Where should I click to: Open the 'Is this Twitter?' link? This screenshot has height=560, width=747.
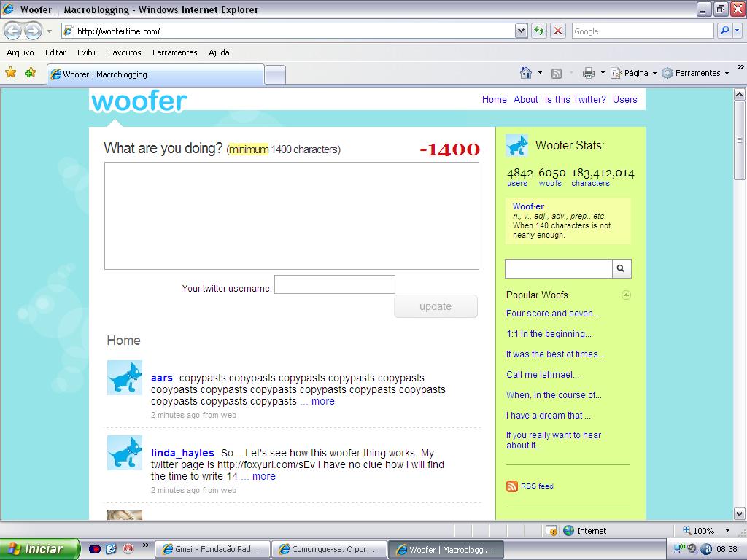[x=575, y=99]
